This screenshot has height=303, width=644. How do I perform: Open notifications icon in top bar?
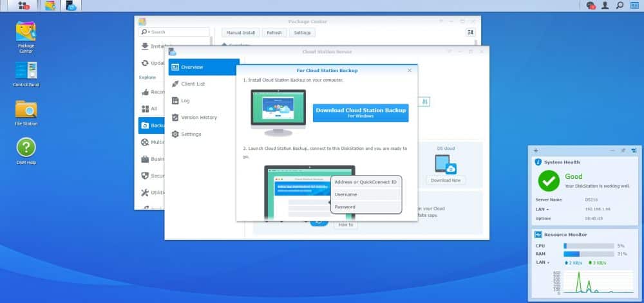pyautogui.click(x=591, y=5)
